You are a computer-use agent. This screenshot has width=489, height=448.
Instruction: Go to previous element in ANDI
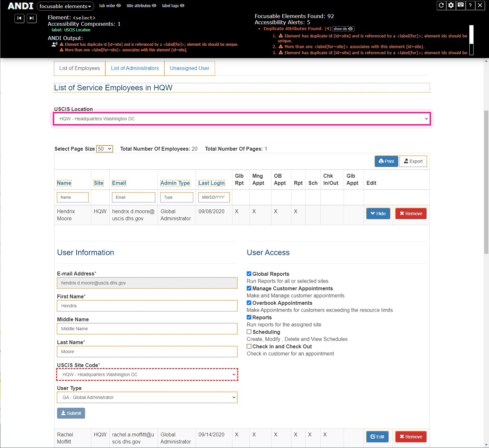point(19,18)
